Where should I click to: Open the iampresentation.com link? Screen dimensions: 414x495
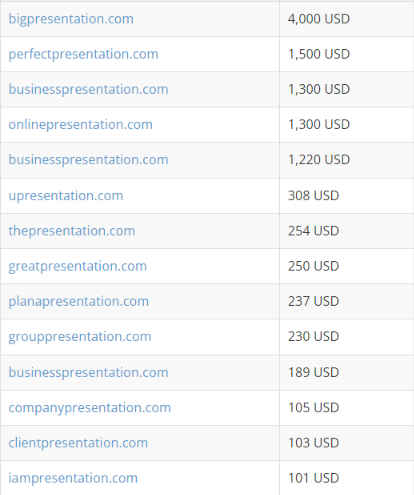(73, 478)
